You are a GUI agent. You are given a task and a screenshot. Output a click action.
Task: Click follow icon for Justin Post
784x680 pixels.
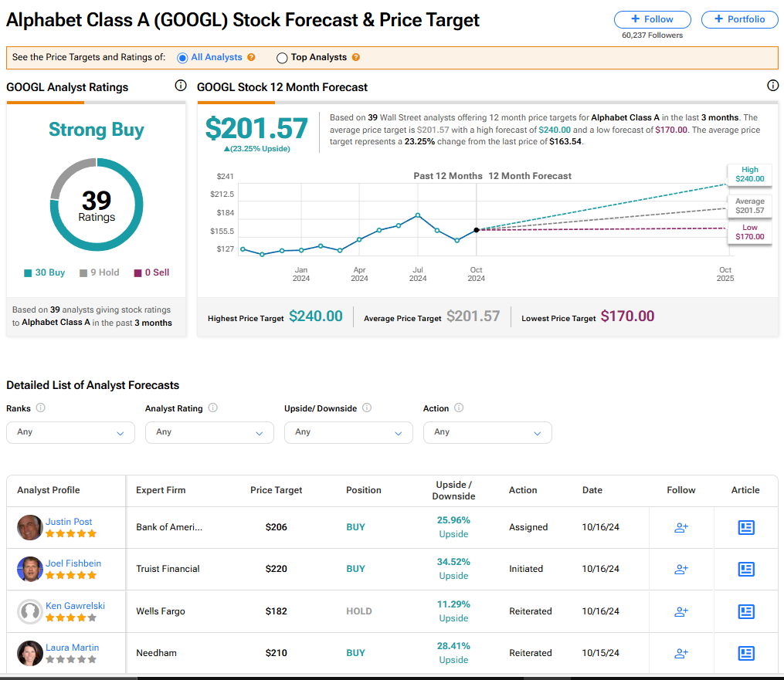click(x=680, y=528)
